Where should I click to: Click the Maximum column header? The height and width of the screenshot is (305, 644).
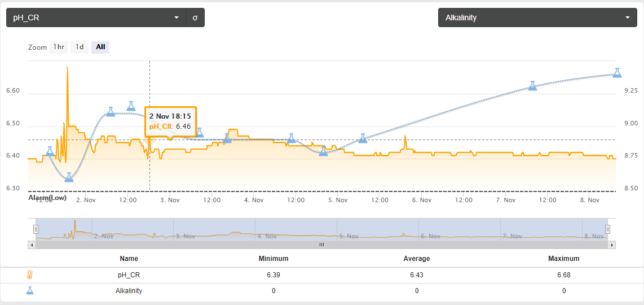pos(564,259)
